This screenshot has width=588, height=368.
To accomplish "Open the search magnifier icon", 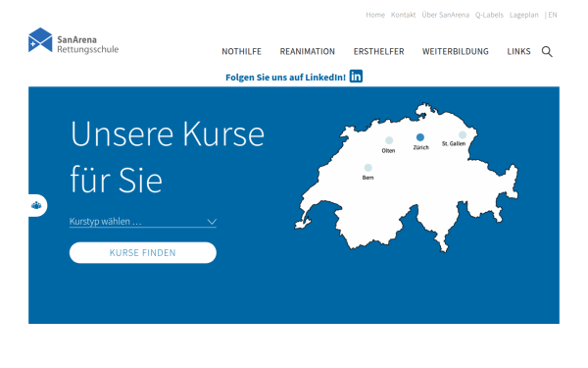I will click(x=547, y=51).
